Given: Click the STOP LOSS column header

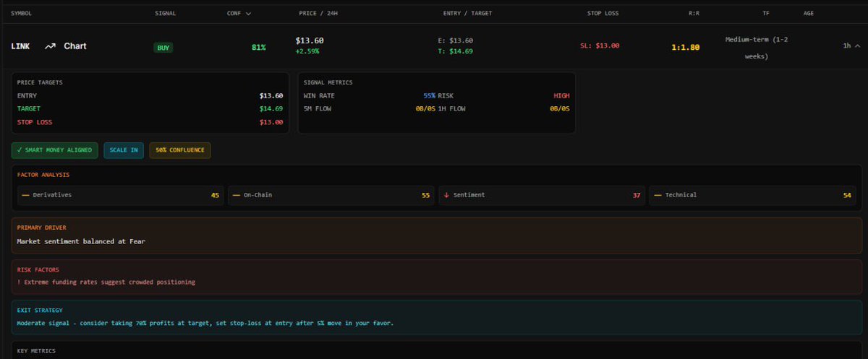Looking at the screenshot, I should tap(603, 13).
